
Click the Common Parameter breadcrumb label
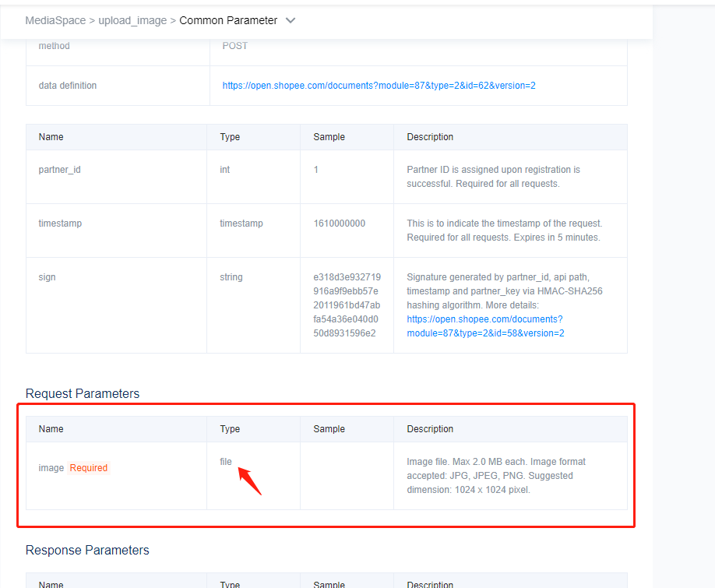(x=228, y=21)
